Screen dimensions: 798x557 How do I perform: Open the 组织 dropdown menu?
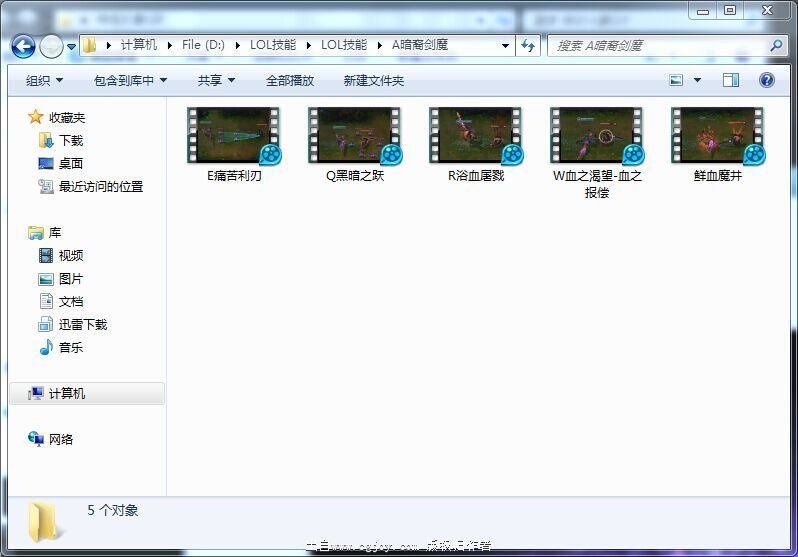pos(44,80)
